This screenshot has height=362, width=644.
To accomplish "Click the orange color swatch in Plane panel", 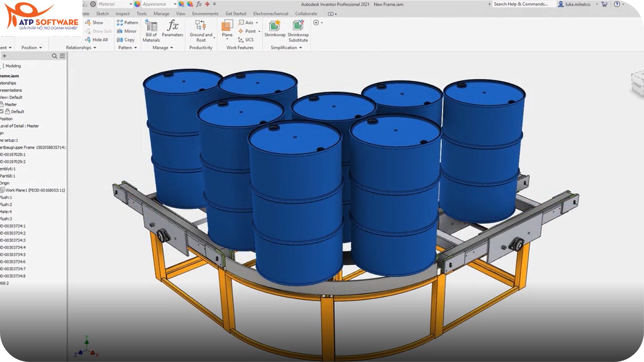I will tap(225, 27).
